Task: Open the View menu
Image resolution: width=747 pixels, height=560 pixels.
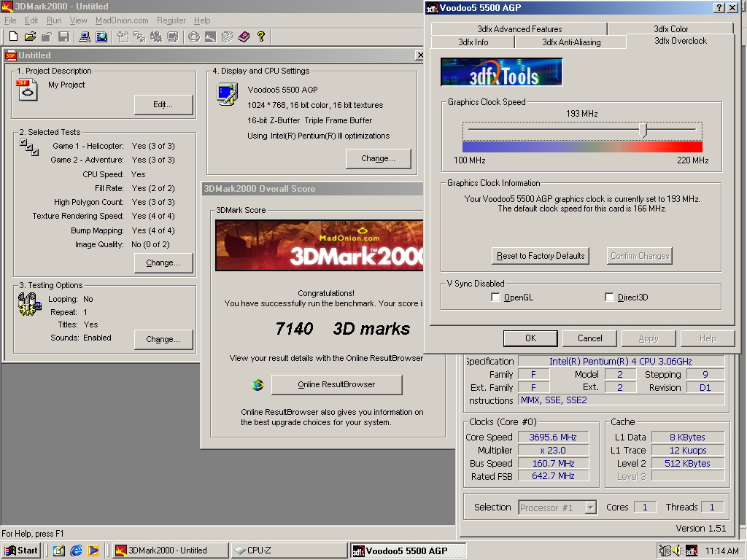Action: point(78,20)
